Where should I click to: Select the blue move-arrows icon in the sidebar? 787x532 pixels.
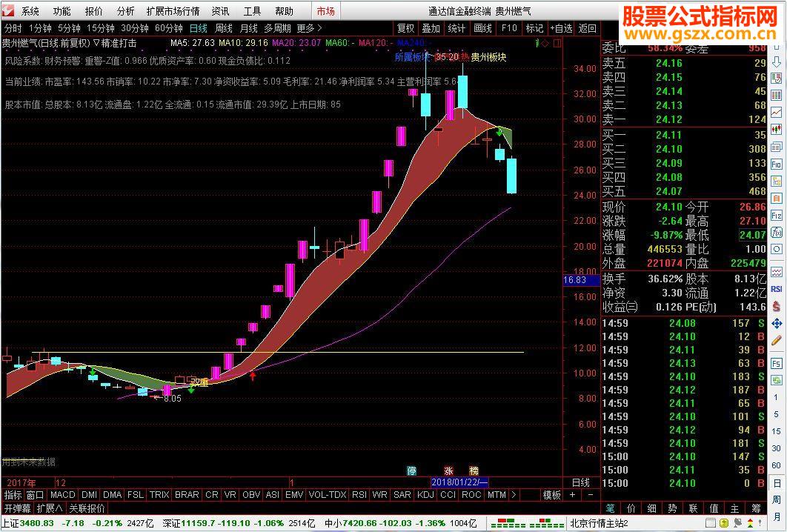tap(776, 324)
